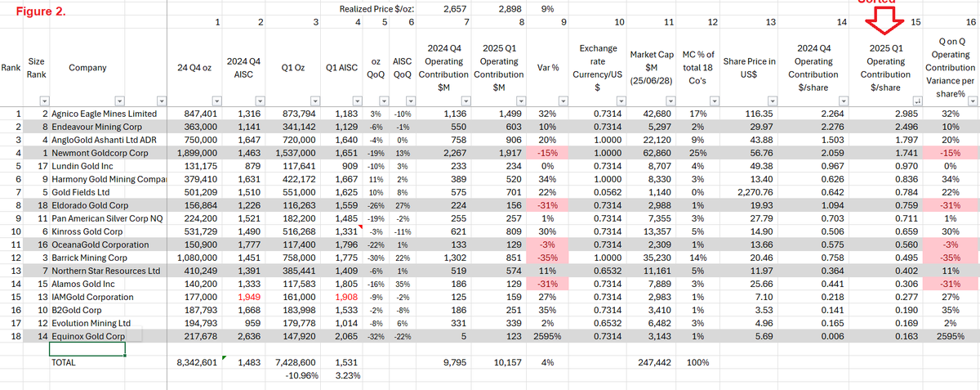Open sorted 2025 Q1 Operating Contribution $/share dropdown
This screenshot has width=980, height=390.
point(917,101)
